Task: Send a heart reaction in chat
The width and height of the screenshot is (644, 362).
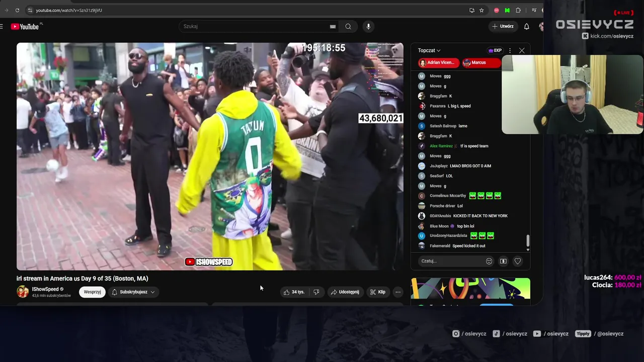Action: coord(518,261)
